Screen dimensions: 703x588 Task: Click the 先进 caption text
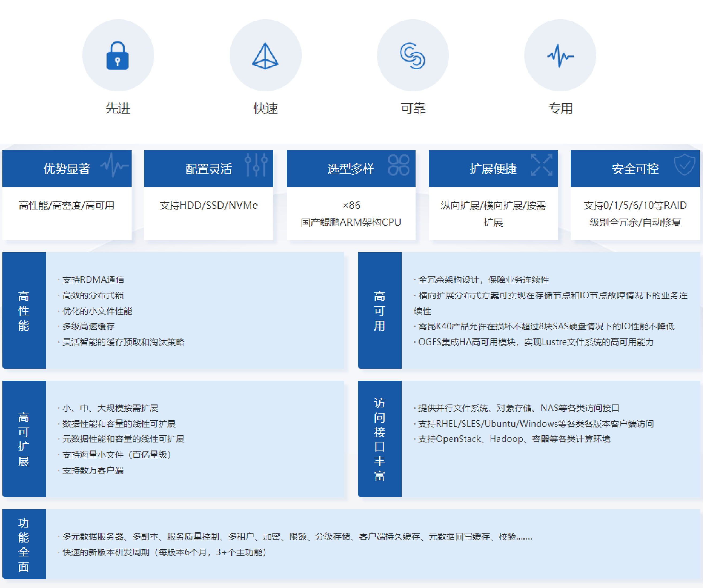tap(118, 109)
